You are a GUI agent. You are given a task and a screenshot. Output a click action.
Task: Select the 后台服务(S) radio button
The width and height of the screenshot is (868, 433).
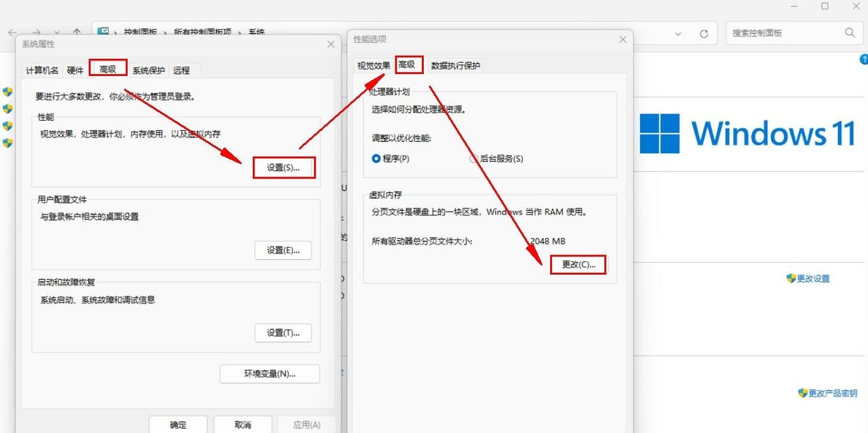pos(496,159)
